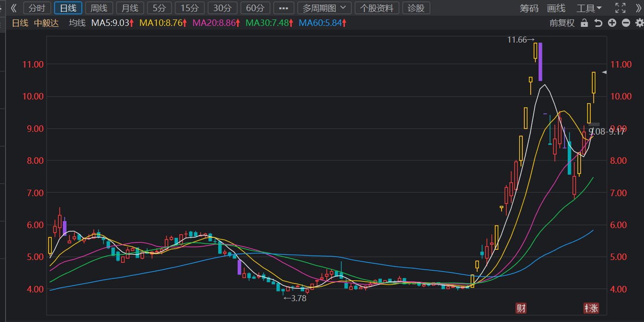Click the MA20:8.86 legend label
This screenshot has width=644, height=322.
216,23
